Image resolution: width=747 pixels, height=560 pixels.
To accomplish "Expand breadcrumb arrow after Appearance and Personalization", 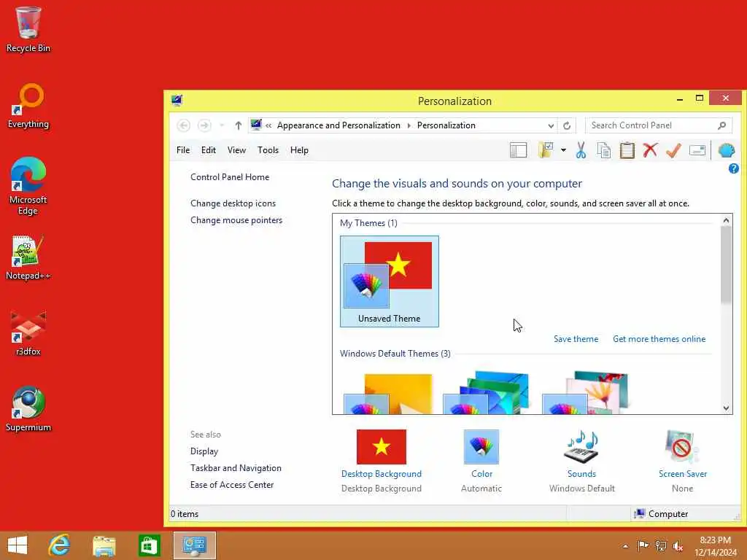I will 409,125.
